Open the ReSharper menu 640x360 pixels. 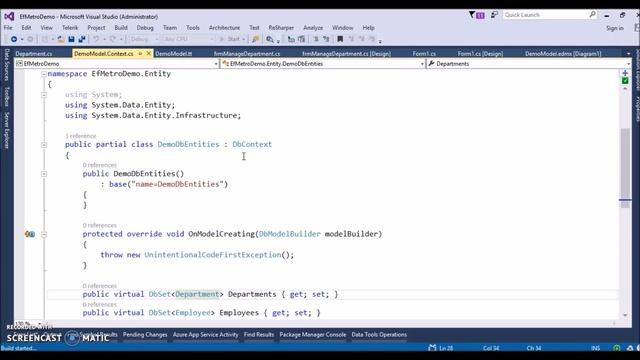point(281,28)
